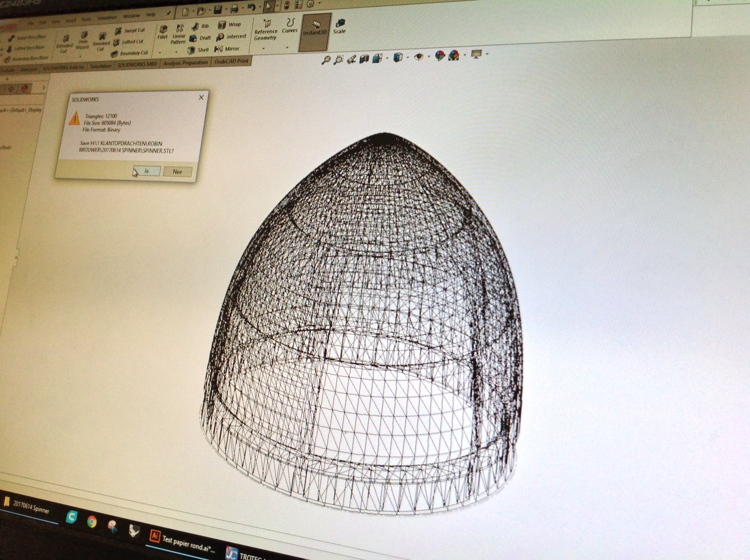Select the Boundary Boss/Base tool
This screenshot has height=560, width=750.
27,59
